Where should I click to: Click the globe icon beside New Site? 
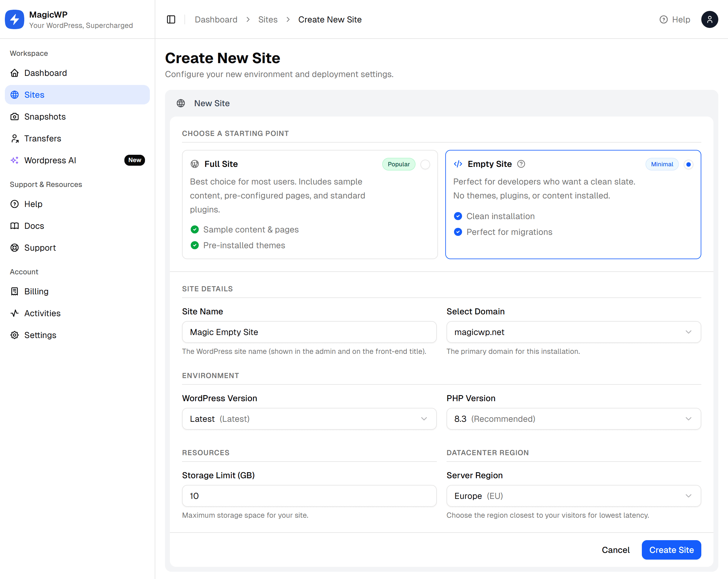(x=181, y=103)
